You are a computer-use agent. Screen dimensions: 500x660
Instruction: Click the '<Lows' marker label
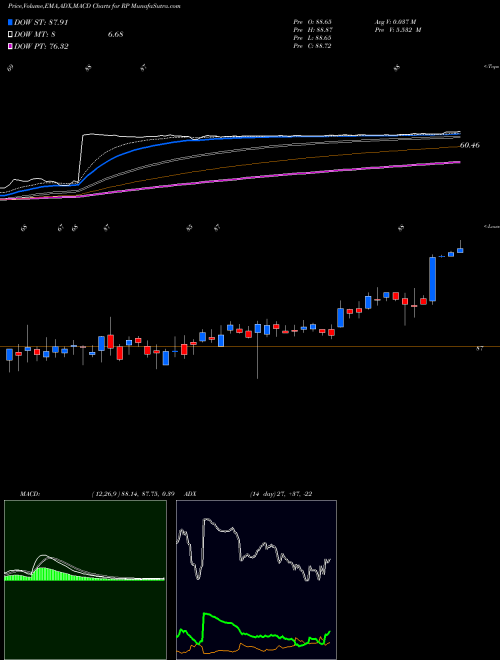(492, 226)
